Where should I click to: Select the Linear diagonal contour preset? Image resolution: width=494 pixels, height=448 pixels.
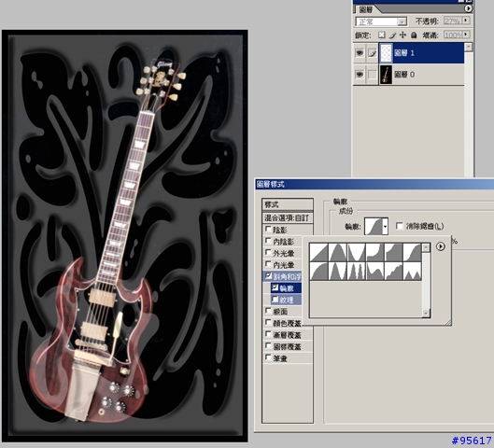click(x=318, y=252)
